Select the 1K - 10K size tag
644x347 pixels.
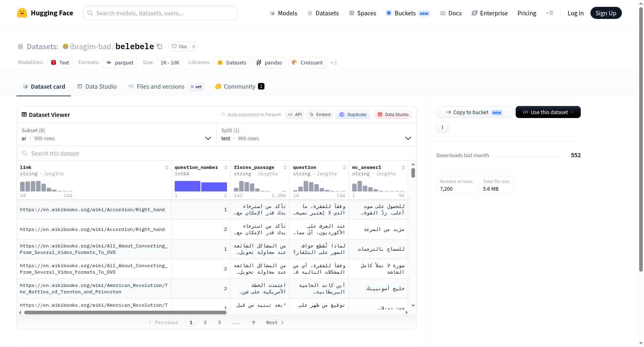(170, 62)
